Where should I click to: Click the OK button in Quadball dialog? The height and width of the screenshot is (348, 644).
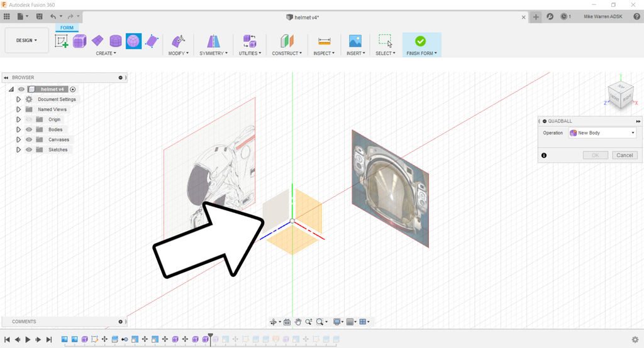[595, 155]
